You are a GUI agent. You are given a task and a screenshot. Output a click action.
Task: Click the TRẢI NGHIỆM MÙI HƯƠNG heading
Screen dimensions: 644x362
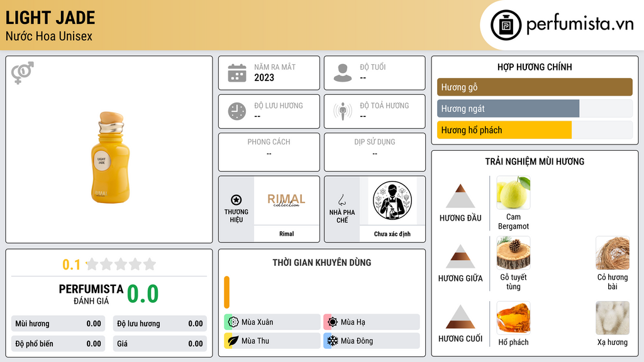535,162
